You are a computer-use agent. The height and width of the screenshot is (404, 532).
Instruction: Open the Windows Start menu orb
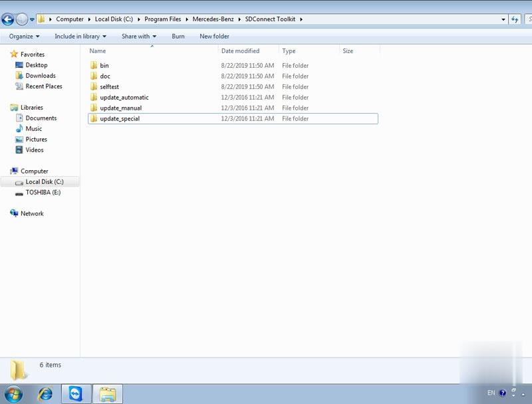pyautogui.click(x=13, y=393)
